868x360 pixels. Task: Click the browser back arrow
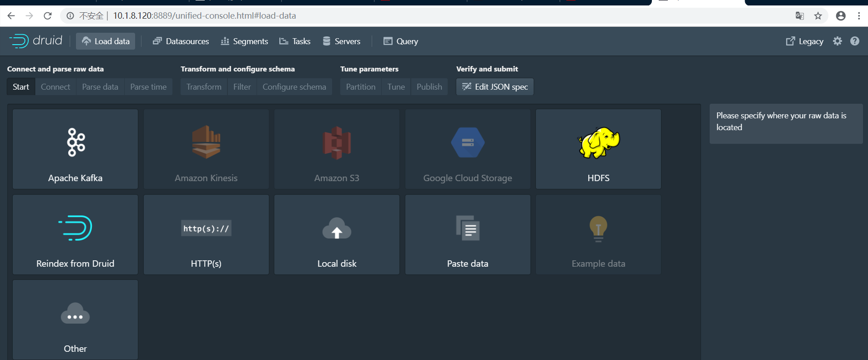[11, 16]
